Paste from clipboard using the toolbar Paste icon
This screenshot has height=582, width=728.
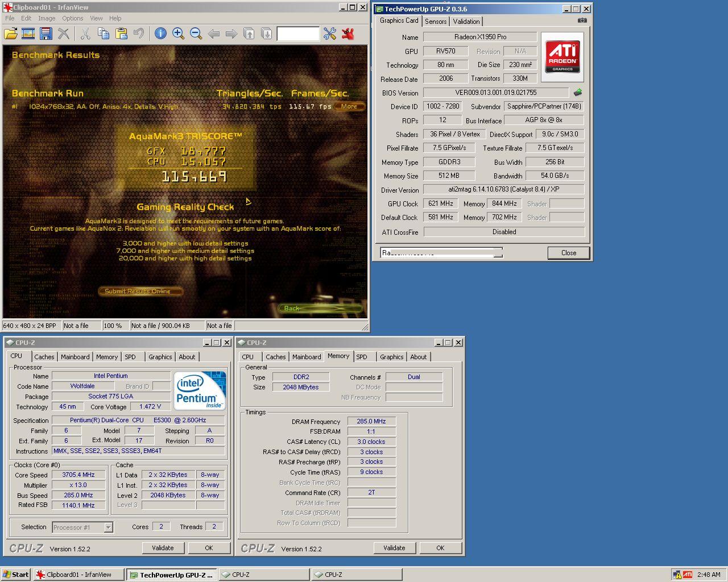(121, 34)
